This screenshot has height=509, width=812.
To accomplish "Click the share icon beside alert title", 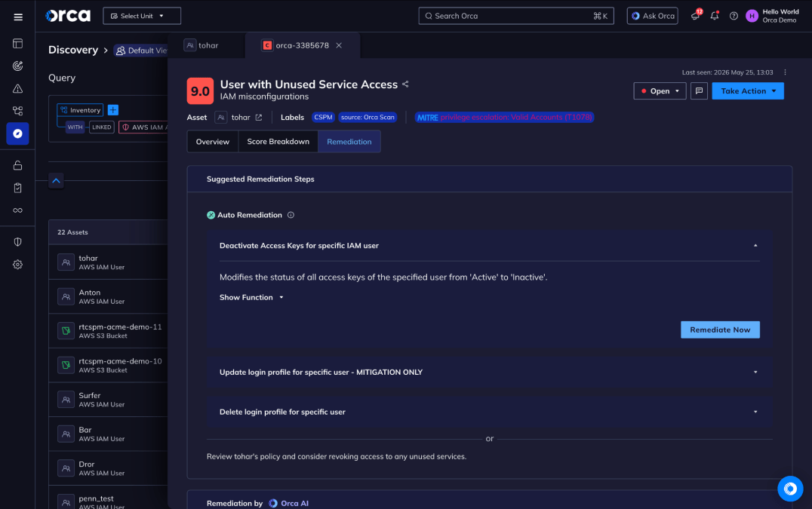I will click(405, 84).
